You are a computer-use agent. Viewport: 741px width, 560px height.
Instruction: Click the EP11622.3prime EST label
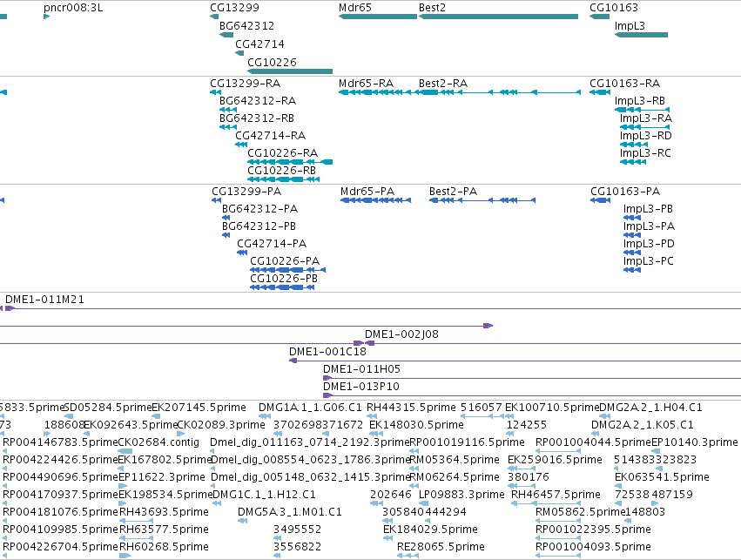click(162, 477)
